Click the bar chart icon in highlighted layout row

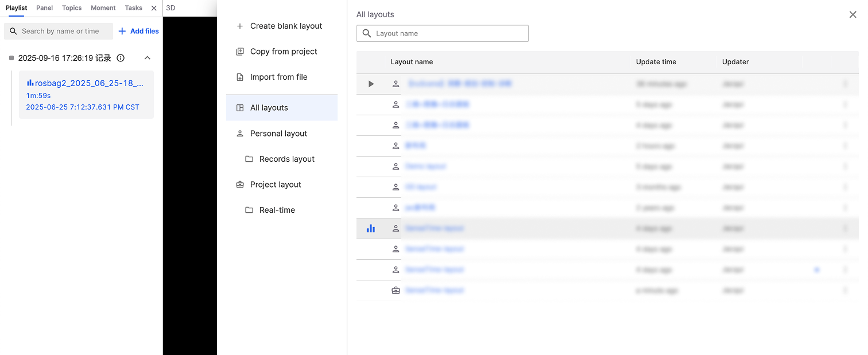(x=371, y=228)
